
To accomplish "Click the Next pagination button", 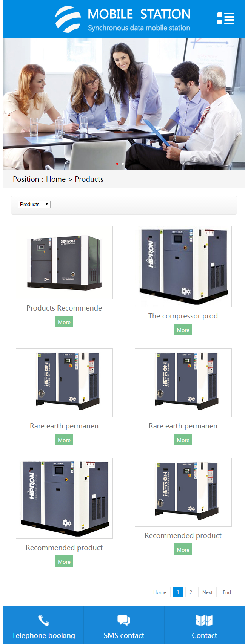I will pyautogui.click(x=207, y=592).
